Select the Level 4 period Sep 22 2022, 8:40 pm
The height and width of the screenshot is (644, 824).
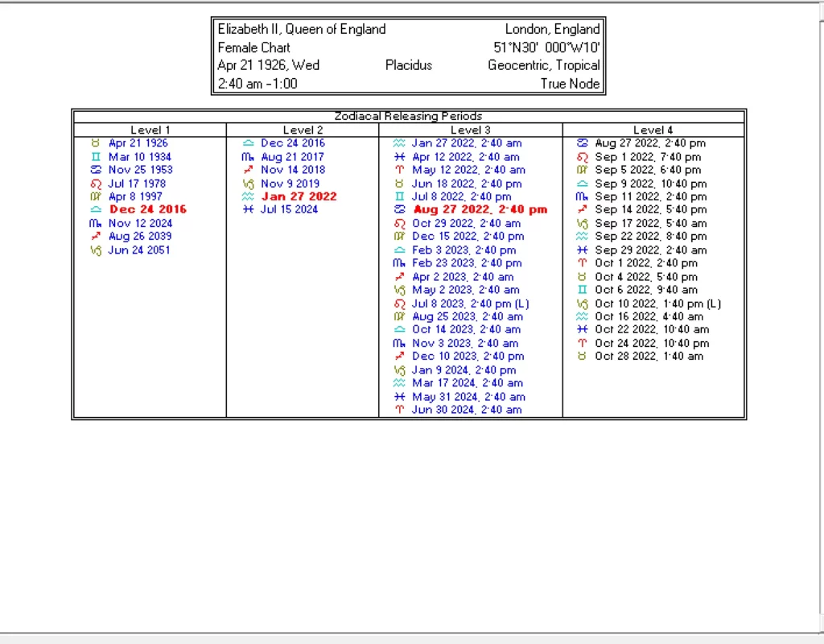(650, 237)
